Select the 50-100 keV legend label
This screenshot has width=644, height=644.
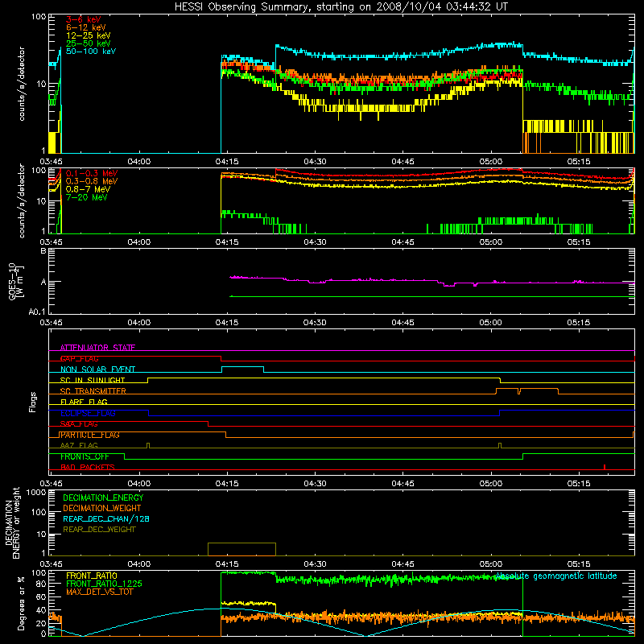click(x=91, y=52)
